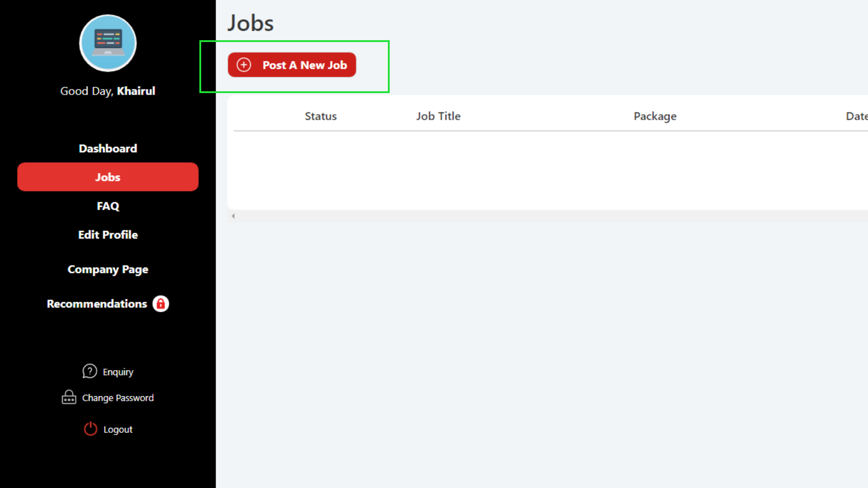Screen dimensions: 868x488
Task: Click the Job Title column header
Action: (438, 116)
